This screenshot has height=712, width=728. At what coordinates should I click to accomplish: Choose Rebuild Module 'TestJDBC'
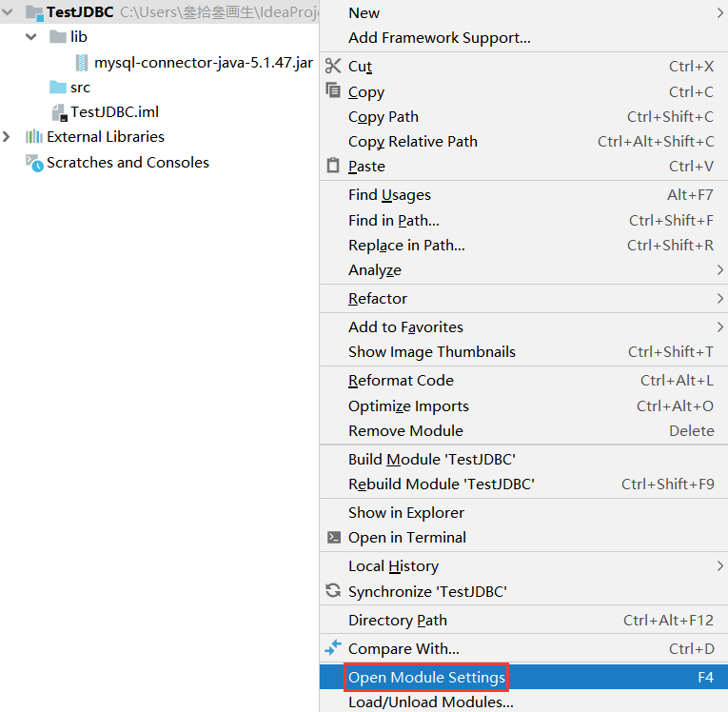coord(523,484)
